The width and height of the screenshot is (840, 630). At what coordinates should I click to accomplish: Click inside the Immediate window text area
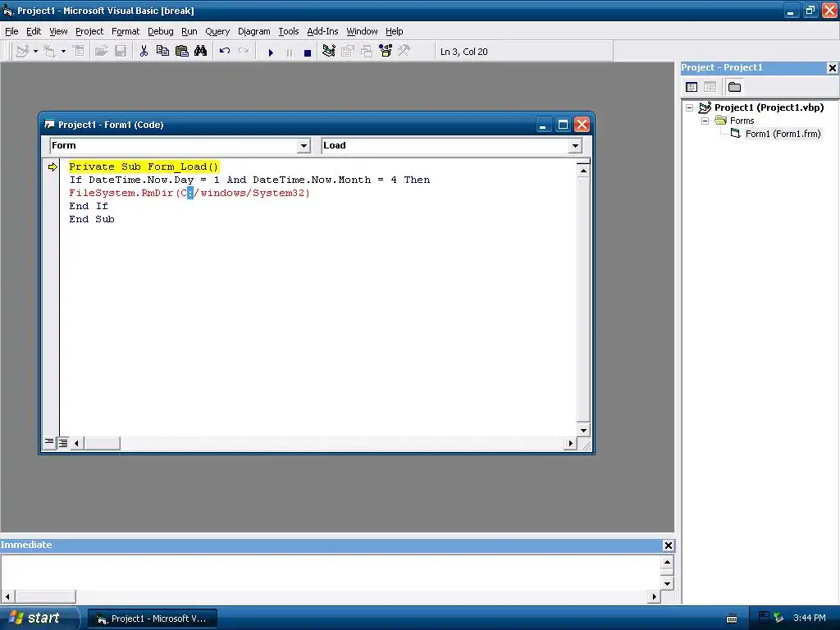click(x=331, y=572)
